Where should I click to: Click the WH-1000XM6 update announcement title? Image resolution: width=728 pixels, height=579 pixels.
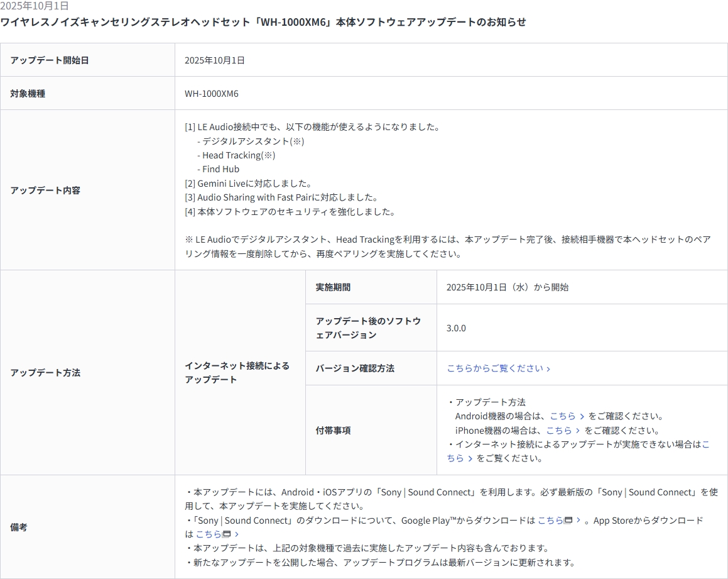[263, 22]
